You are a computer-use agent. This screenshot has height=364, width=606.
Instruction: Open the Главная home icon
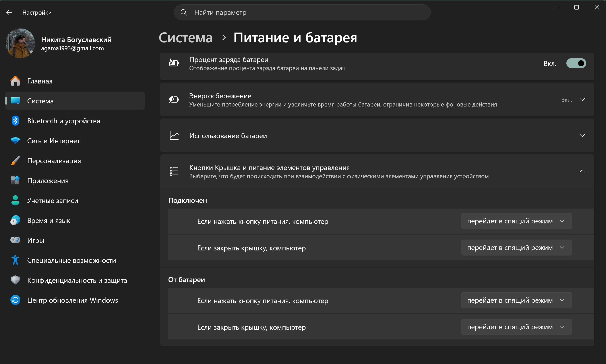click(15, 81)
